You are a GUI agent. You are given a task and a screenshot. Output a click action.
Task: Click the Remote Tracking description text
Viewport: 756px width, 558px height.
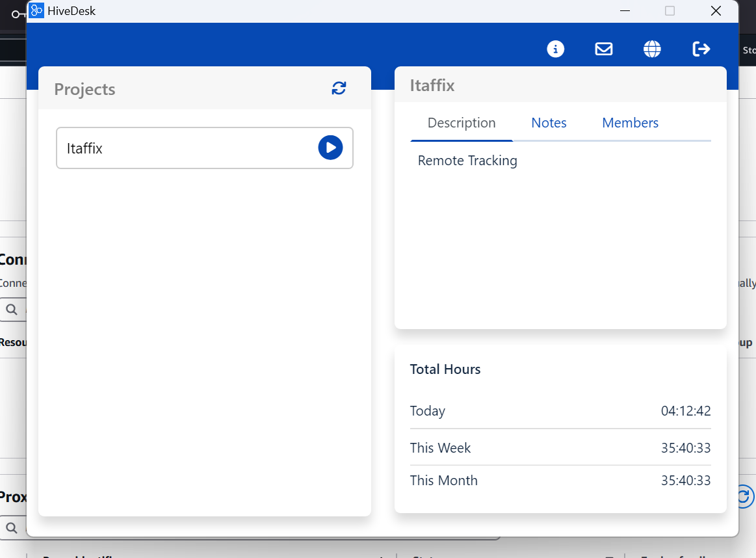click(x=467, y=161)
